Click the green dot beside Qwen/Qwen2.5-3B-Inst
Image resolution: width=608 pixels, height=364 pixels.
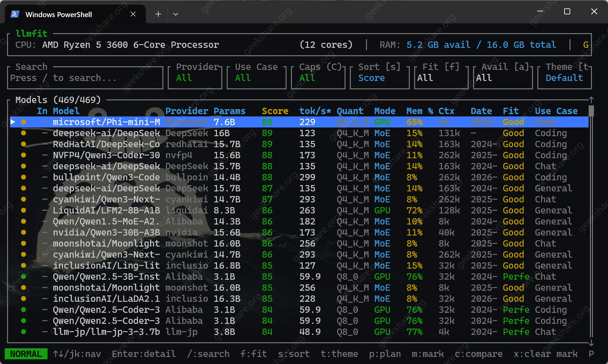click(x=23, y=277)
